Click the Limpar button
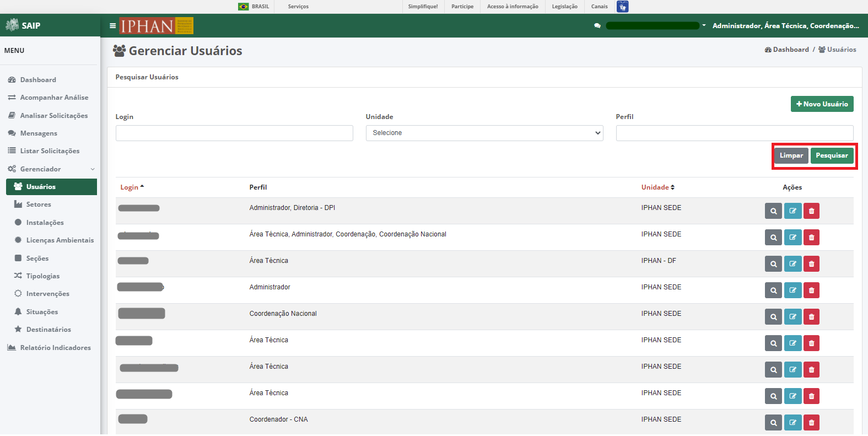Viewport: 868px width, 436px height. coord(791,155)
